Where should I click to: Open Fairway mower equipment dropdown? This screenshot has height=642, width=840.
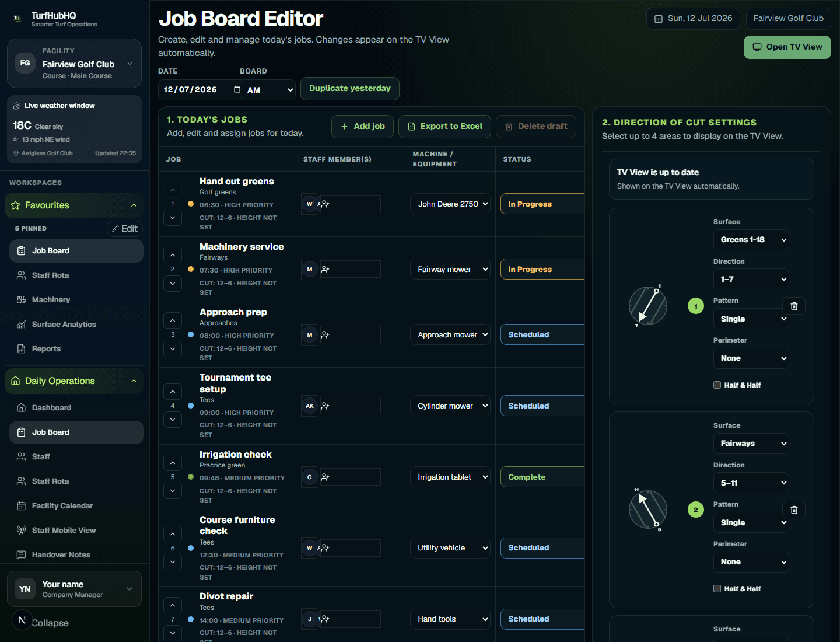pos(450,270)
